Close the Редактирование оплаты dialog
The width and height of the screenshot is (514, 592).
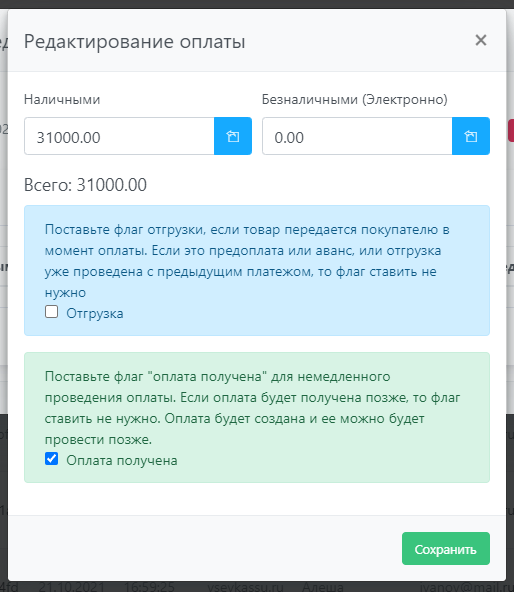point(481,40)
